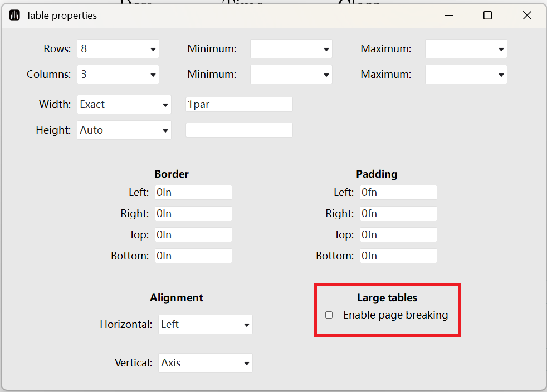Click the Padding Top input field
Screen dimensions: 547x392
(x=398, y=235)
